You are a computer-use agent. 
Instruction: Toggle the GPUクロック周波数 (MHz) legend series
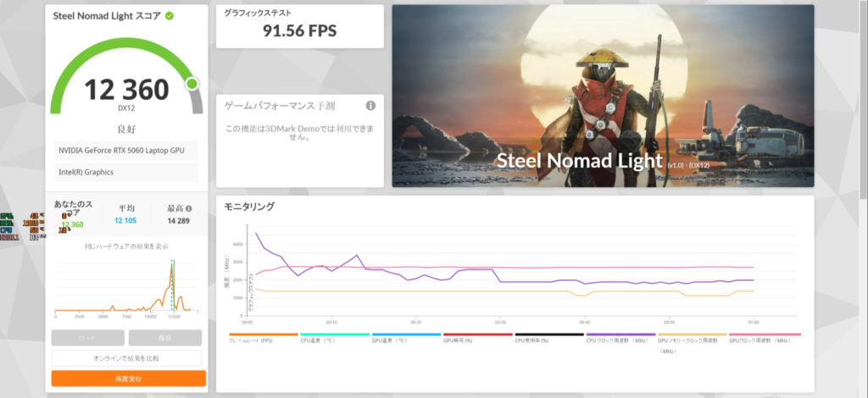click(x=765, y=338)
